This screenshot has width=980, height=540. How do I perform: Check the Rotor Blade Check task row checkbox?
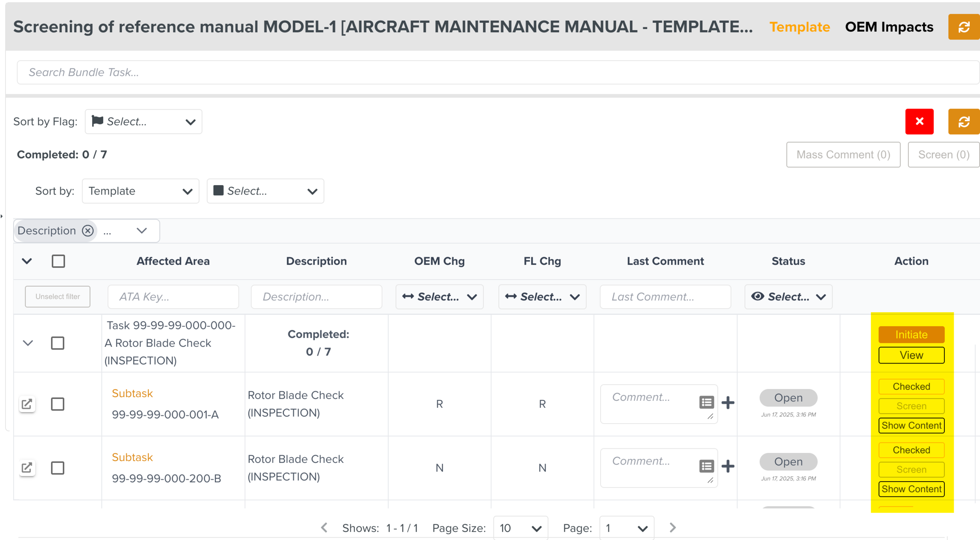click(x=58, y=343)
